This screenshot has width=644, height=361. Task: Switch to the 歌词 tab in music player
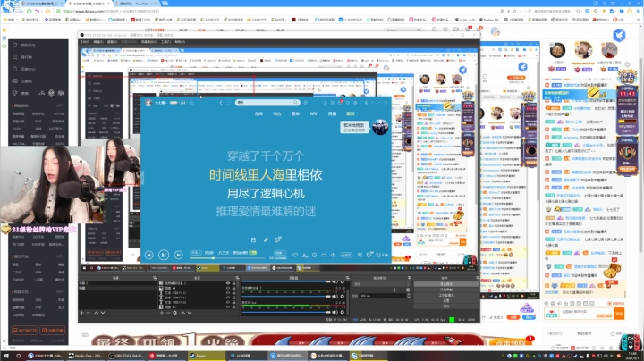click(351, 113)
